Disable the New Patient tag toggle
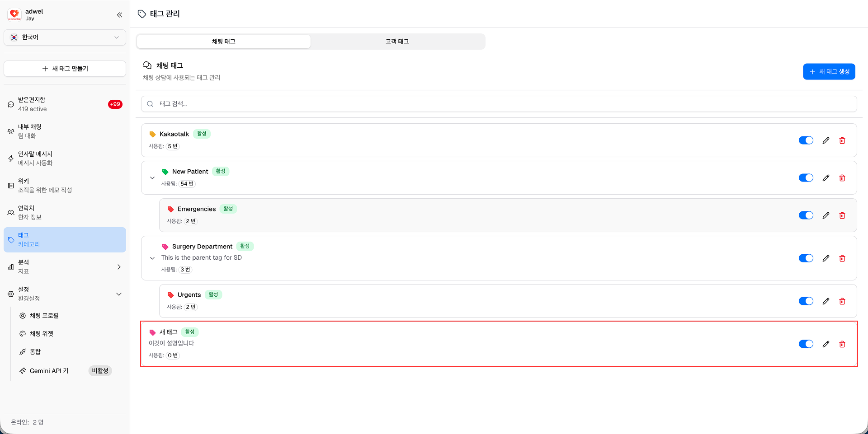The width and height of the screenshot is (868, 434). pyautogui.click(x=806, y=177)
